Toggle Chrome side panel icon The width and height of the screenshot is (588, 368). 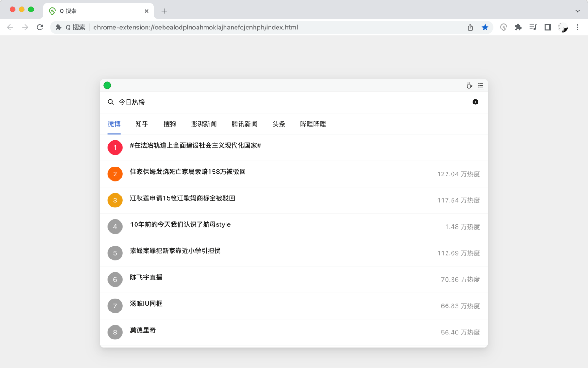[548, 28]
